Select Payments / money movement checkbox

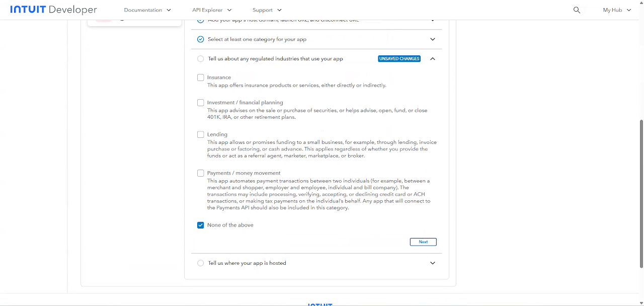point(201,173)
